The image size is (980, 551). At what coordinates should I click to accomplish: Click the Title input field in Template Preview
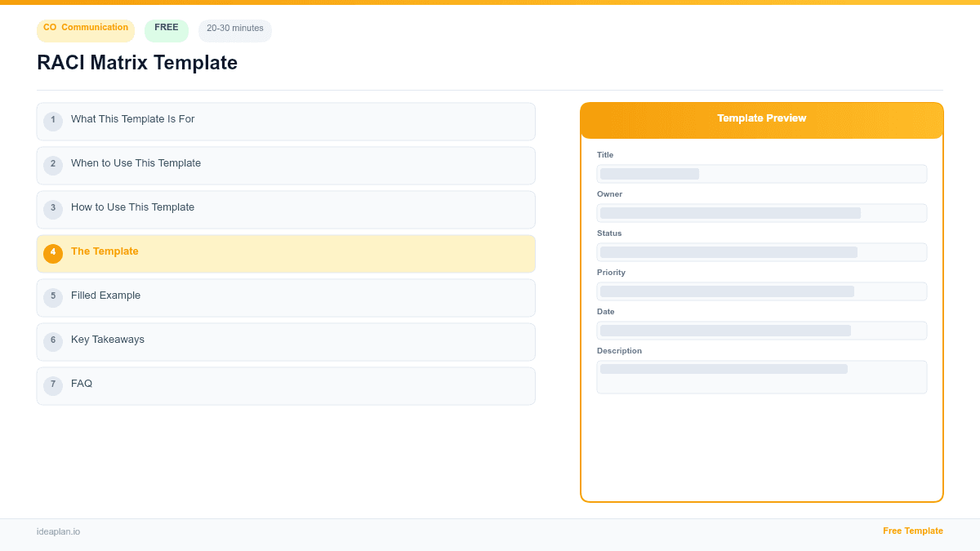(761, 173)
